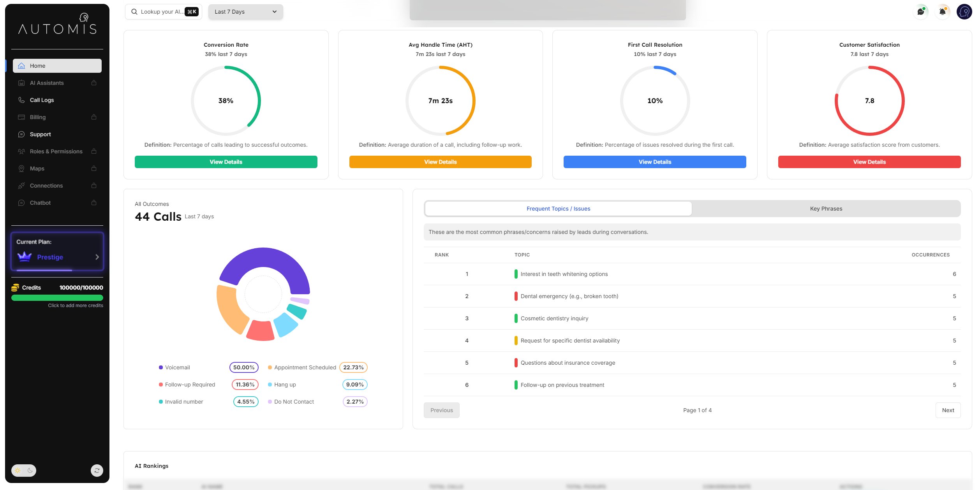Viewport: 980px width, 490px height.
Task: Click the Credits coins icon
Action: point(15,288)
